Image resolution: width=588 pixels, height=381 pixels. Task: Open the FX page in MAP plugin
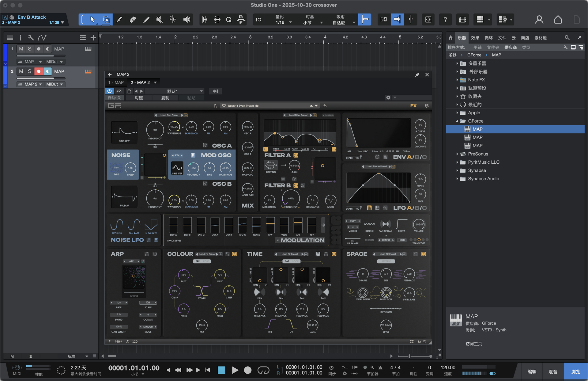pyautogui.click(x=413, y=106)
